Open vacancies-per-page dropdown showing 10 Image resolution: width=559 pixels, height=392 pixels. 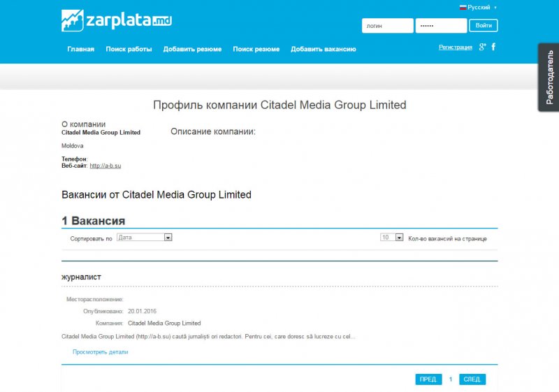(x=392, y=238)
